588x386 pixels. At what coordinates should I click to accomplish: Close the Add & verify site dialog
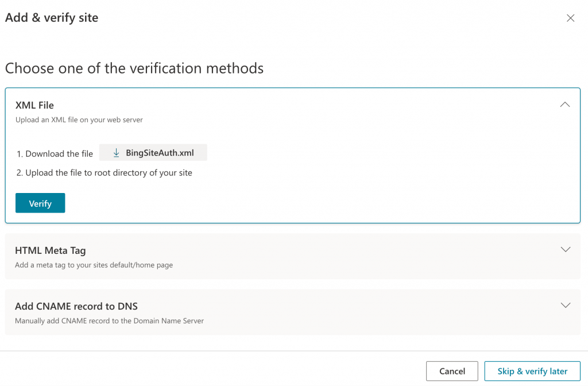click(570, 18)
